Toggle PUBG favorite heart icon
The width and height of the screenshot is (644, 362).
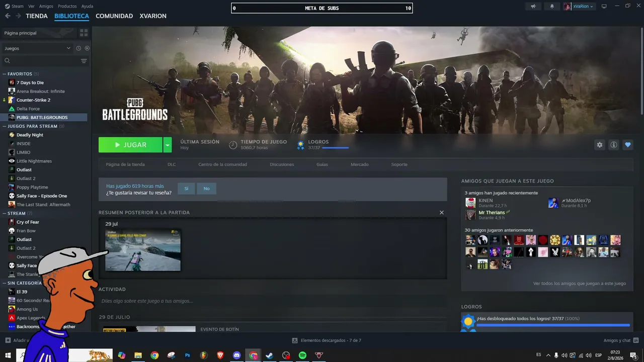628,145
